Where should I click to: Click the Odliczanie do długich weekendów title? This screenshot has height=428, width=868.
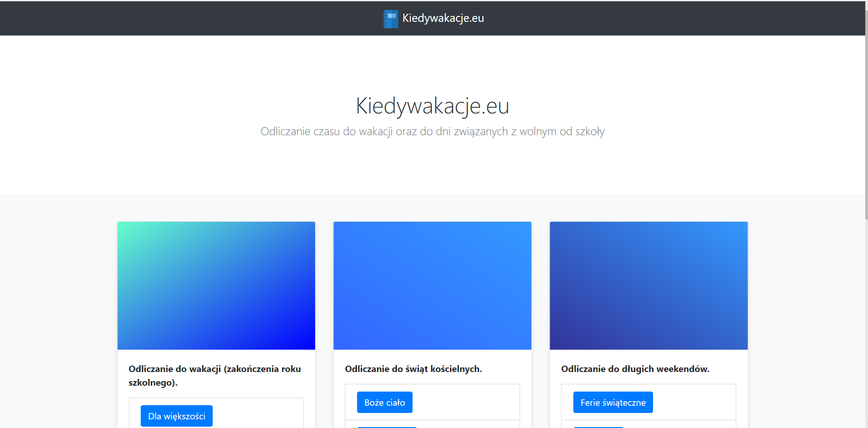[635, 369]
